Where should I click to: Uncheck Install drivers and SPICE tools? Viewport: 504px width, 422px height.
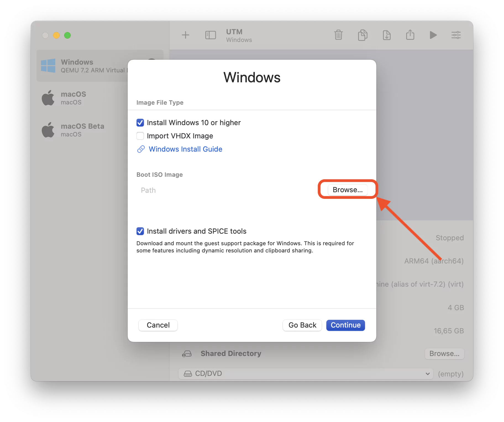(x=140, y=231)
